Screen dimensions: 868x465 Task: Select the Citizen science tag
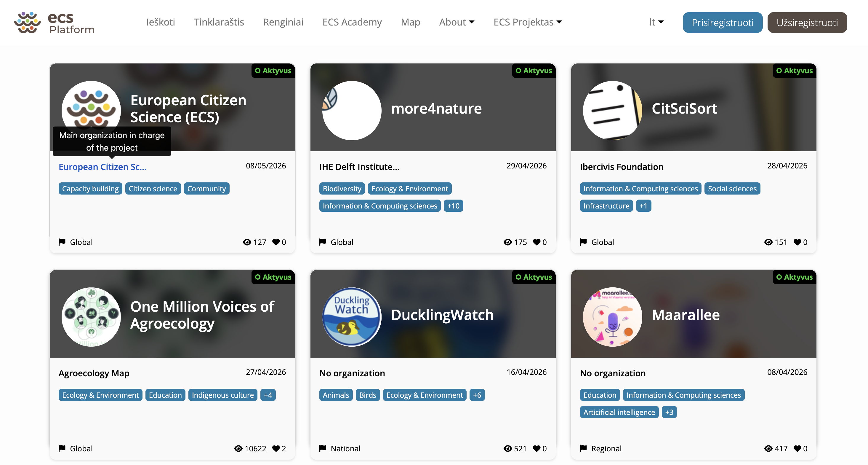(153, 189)
